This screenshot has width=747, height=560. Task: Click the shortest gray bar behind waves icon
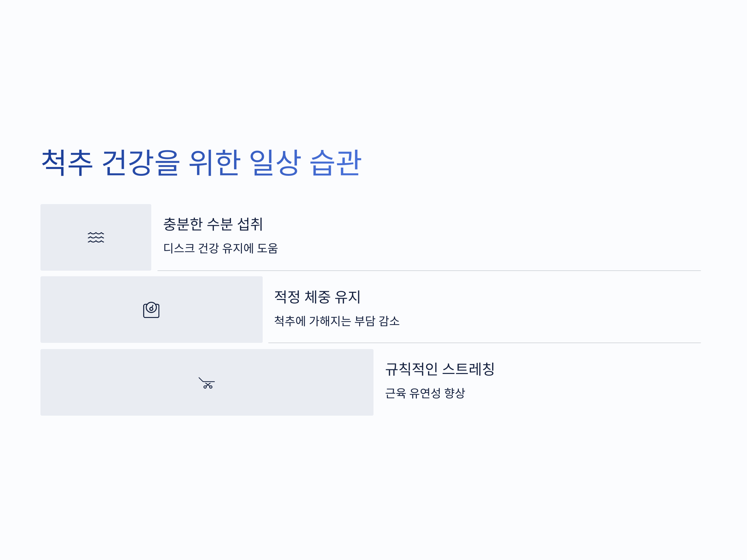tap(96, 237)
